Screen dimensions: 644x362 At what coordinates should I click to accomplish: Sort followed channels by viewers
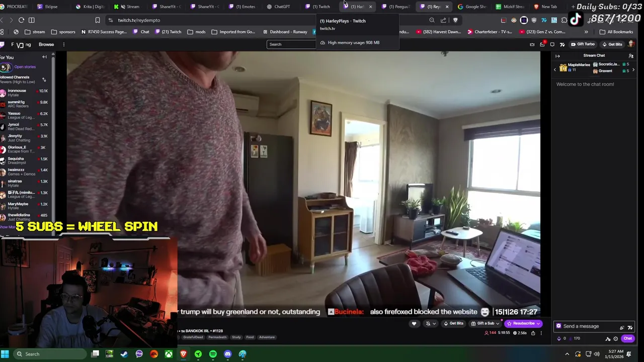tap(44, 79)
